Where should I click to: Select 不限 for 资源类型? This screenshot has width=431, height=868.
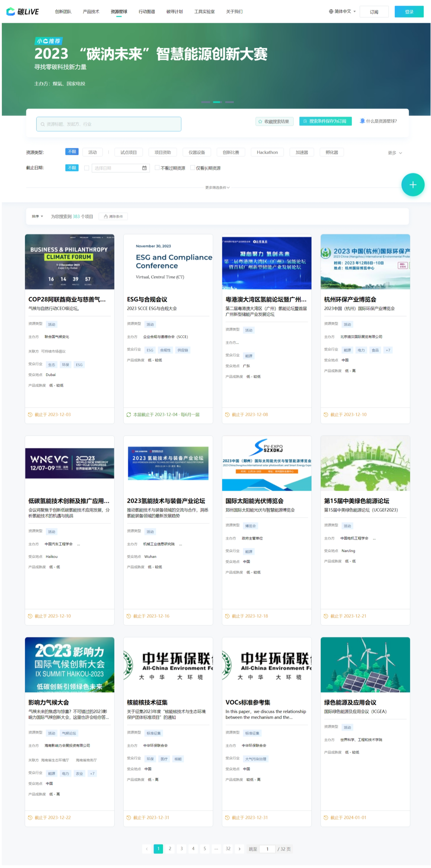click(x=72, y=152)
